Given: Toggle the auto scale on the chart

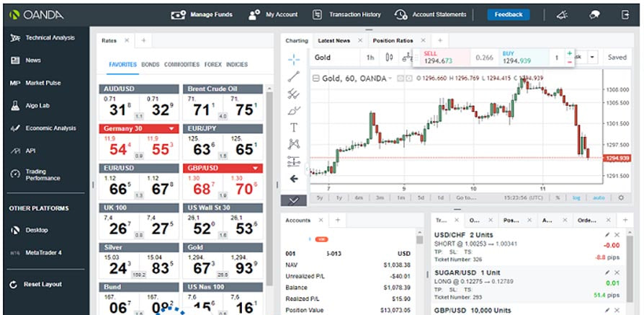Looking at the screenshot, I should click(599, 198).
